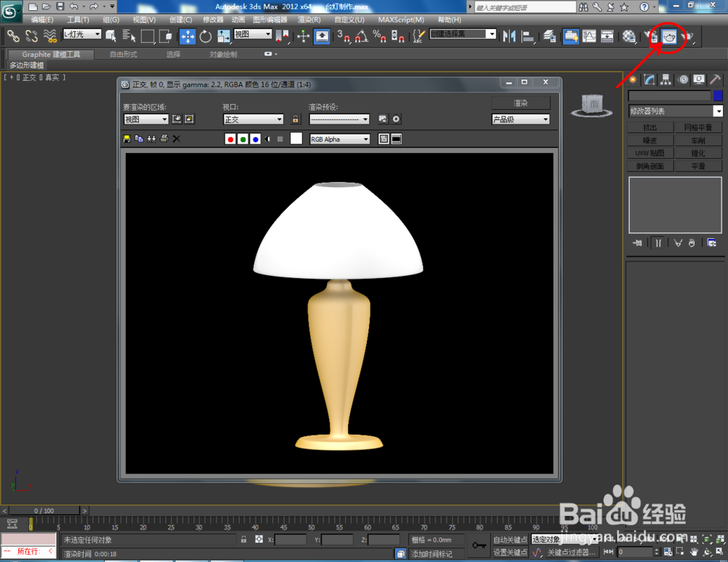
Task: Open the 渲染(R) menu
Action: point(309,20)
